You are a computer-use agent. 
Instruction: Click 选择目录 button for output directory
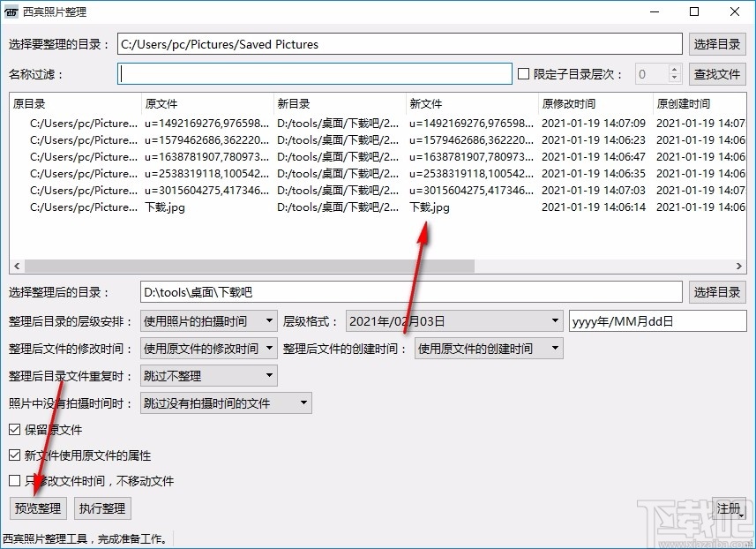pos(717,292)
